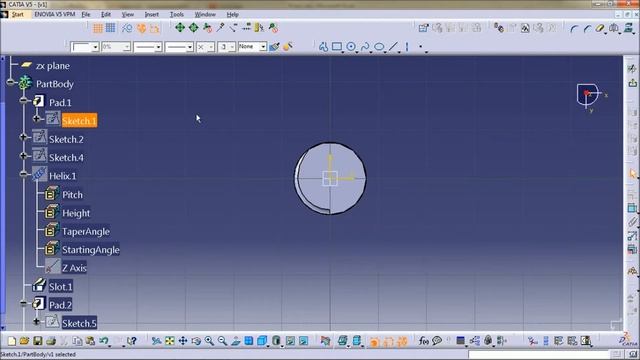This screenshot has height=360, width=640.
Task: Open the Insert menu
Action: click(x=151, y=14)
